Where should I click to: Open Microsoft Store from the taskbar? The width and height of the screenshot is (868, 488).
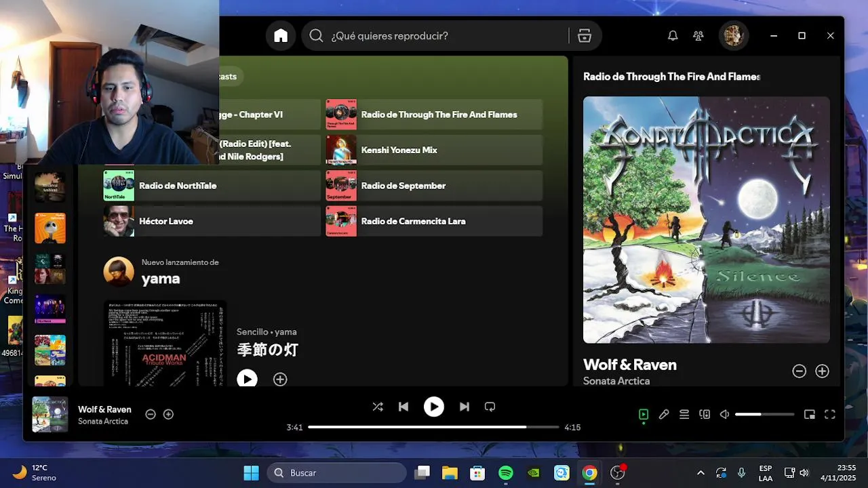point(477,472)
